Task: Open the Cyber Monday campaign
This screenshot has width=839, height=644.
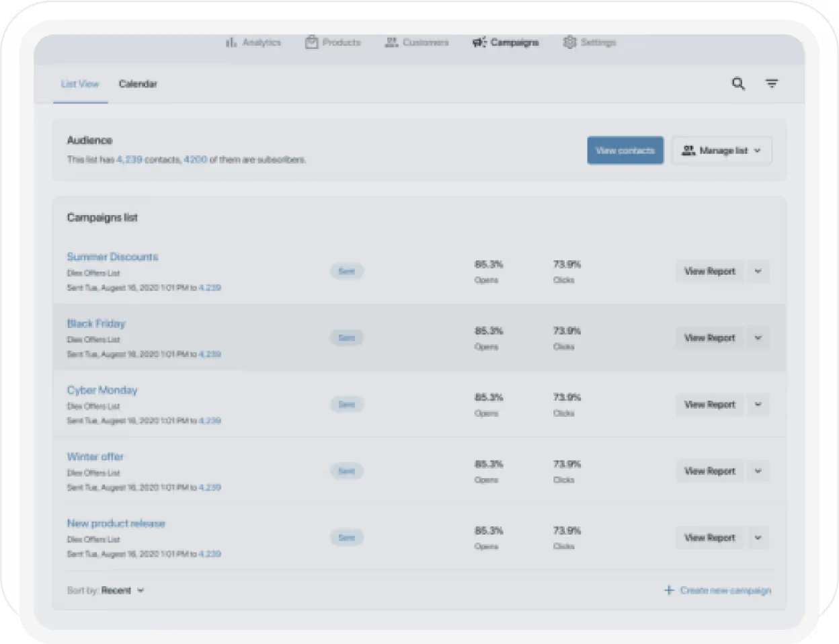Action: (102, 390)
